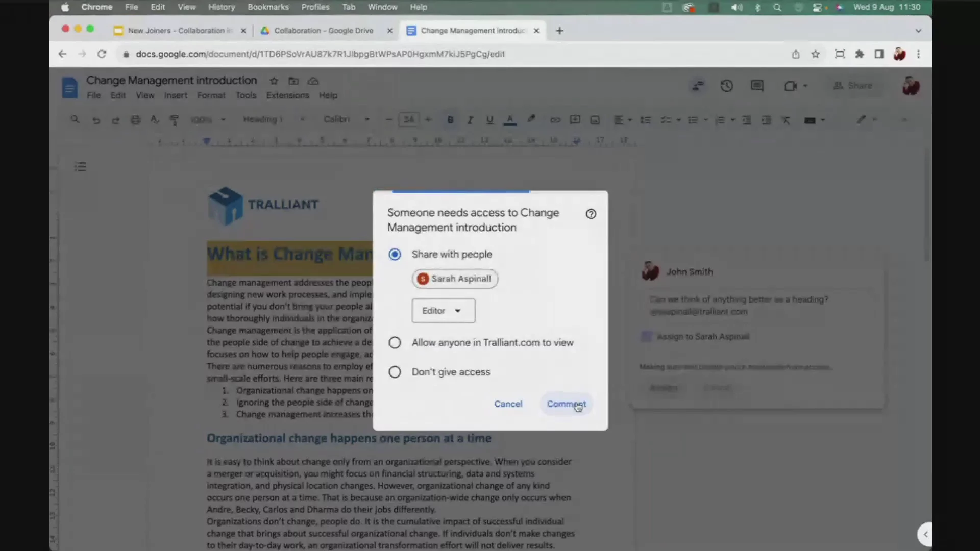The height and width of the screenshot is (551, 980).
Task: Toggle Assign to Sarah Aspinall checkbox
Action: 646,336
